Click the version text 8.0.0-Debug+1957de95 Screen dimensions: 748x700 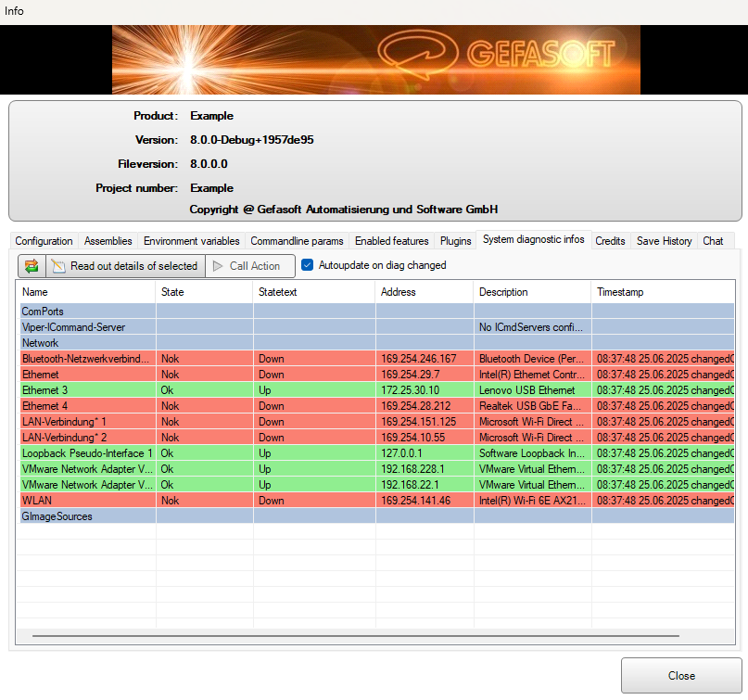pos(252,140)
